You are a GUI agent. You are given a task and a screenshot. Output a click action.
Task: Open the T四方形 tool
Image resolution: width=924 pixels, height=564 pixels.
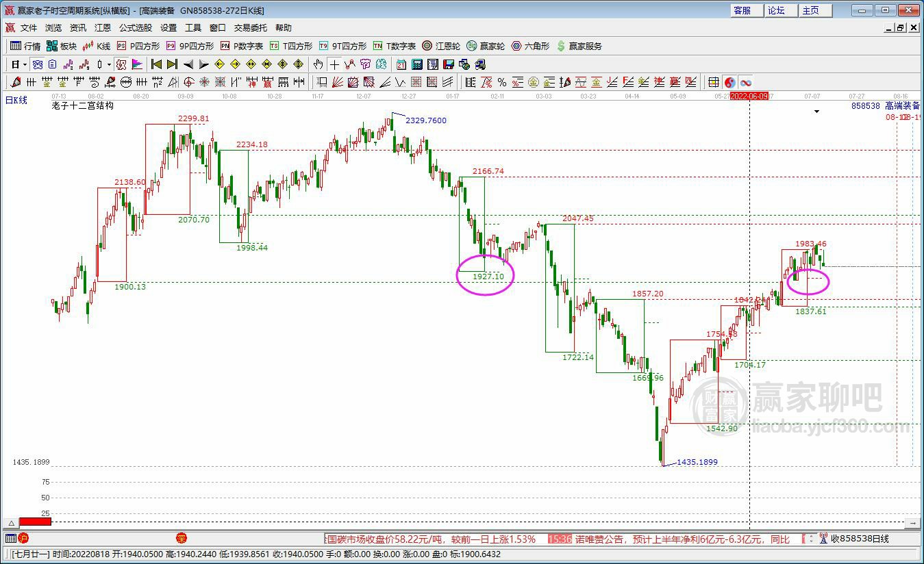[290, 46]
